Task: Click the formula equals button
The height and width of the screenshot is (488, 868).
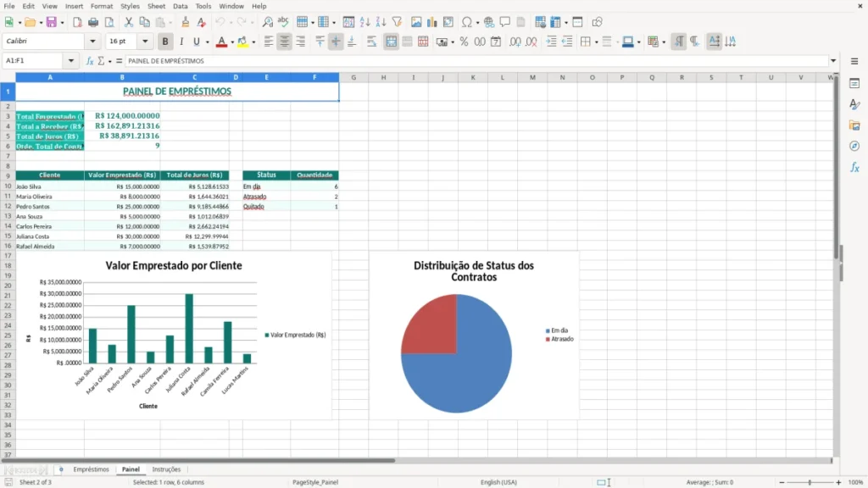Action: pyautogui.click(x=119, y=61)
